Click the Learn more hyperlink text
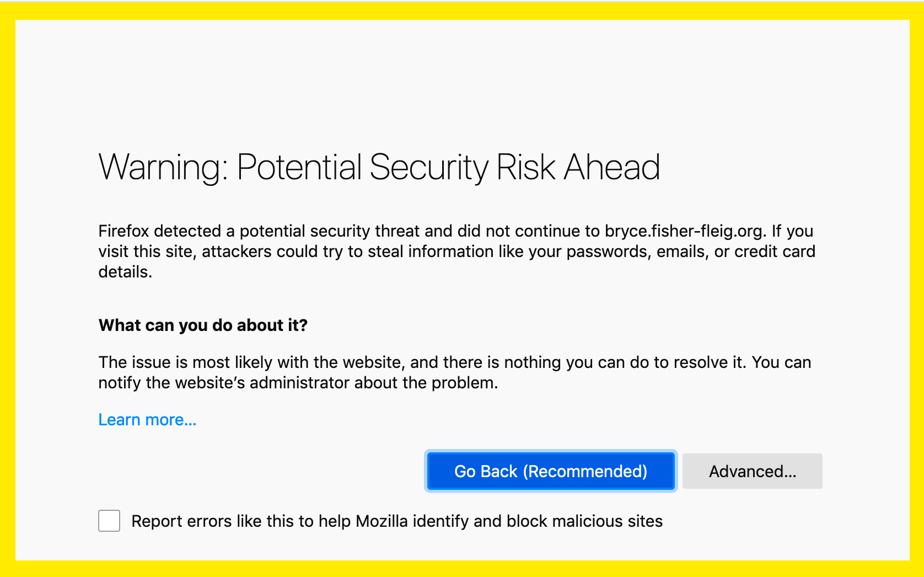The height and width of the screenshot is (577, 924). tap(147, 419)
